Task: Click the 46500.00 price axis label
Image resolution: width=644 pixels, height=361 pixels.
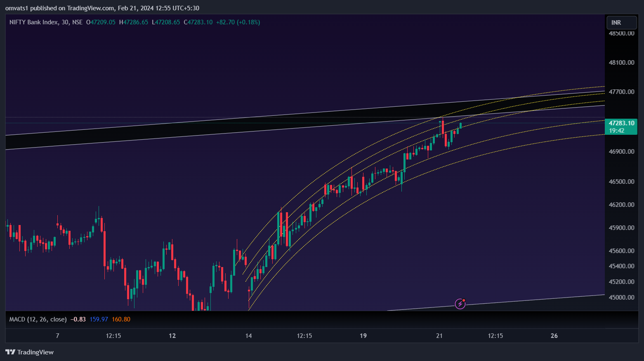Action: [x=621, y=182]
